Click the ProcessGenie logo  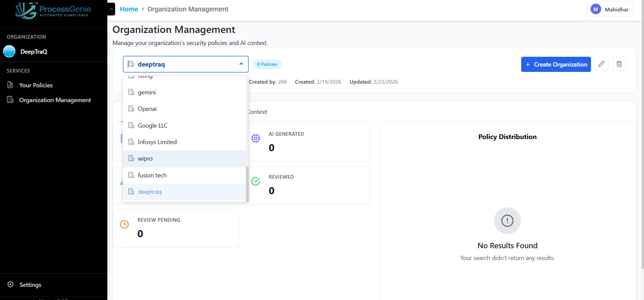click(53, 11)
